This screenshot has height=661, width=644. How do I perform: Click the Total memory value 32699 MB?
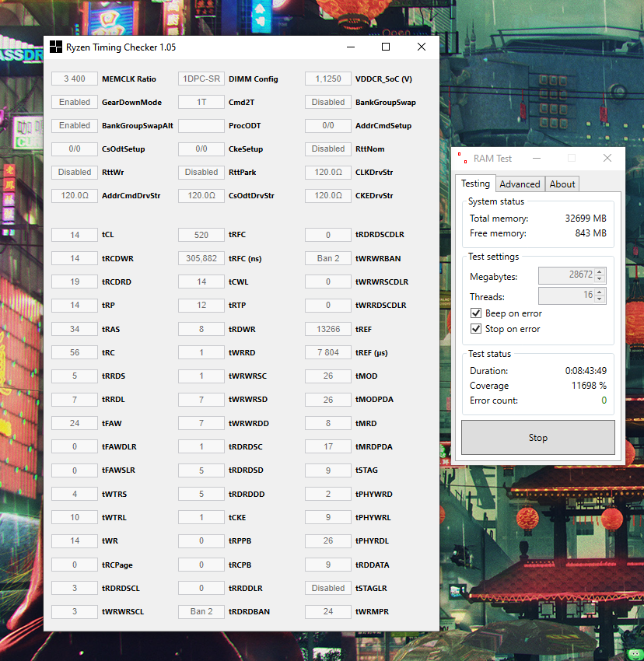(586, 219)
